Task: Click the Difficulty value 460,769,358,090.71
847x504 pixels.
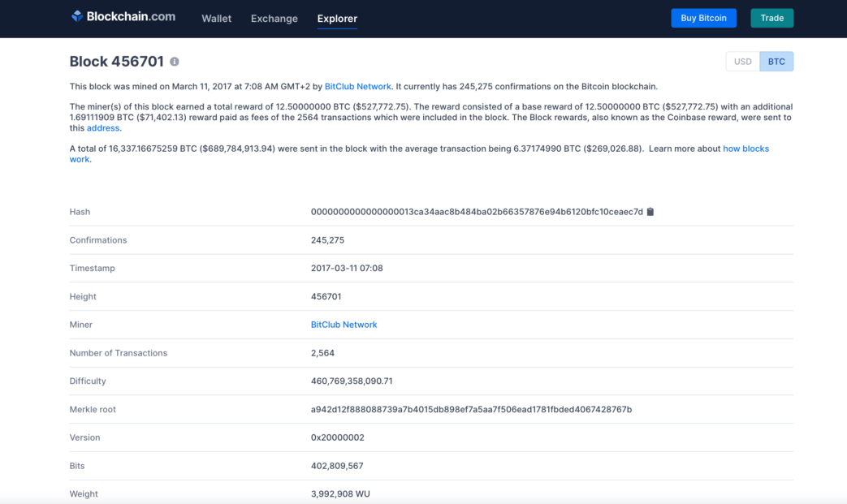Action: (352, 381)
